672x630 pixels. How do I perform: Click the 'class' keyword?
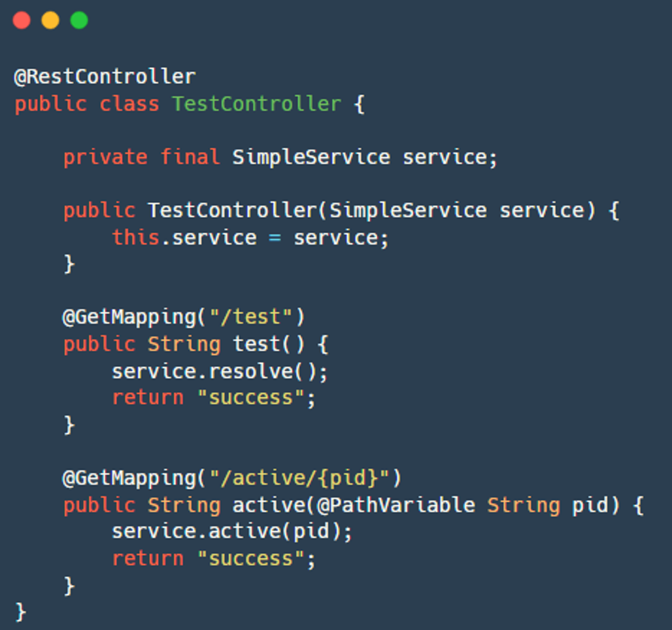[x=129, y=104]
